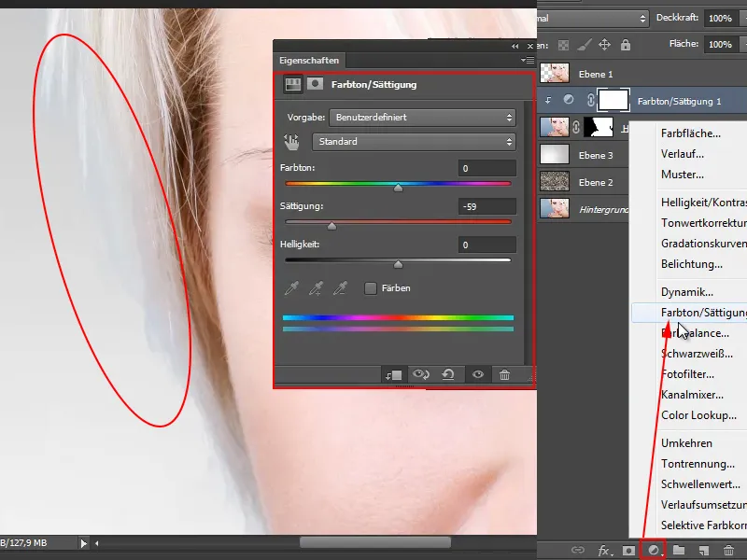Choose Muster... from adjustment menu

[x=683, y=175]
